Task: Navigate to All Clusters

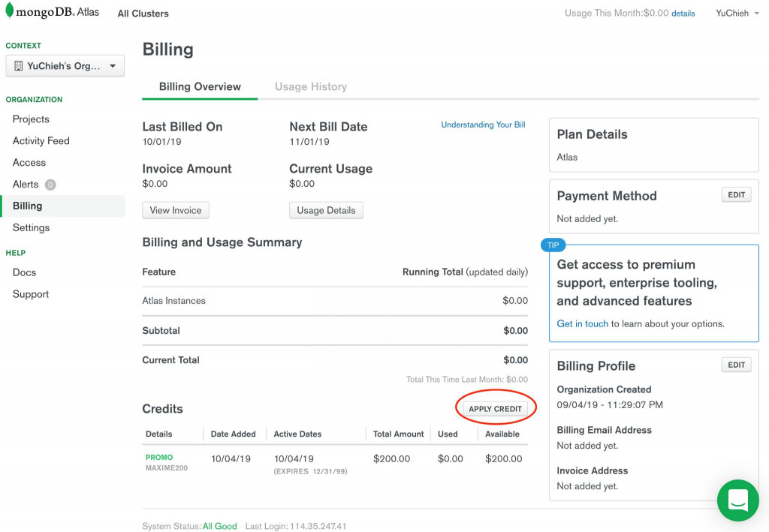Action: point(143,14)
